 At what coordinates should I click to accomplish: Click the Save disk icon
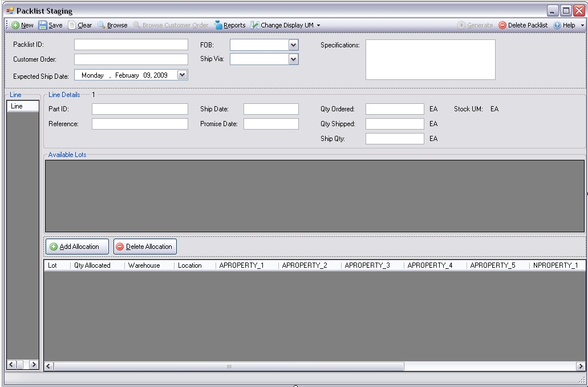(43, 25)
